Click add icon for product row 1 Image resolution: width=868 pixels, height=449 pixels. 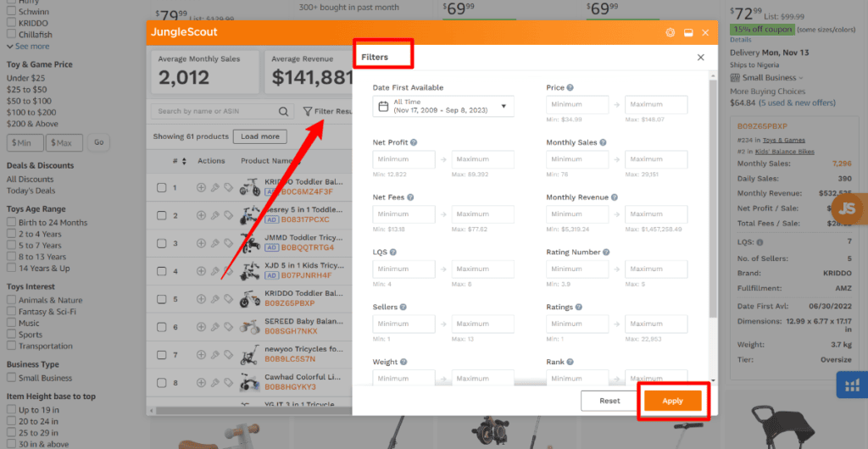tap(201, 187)
